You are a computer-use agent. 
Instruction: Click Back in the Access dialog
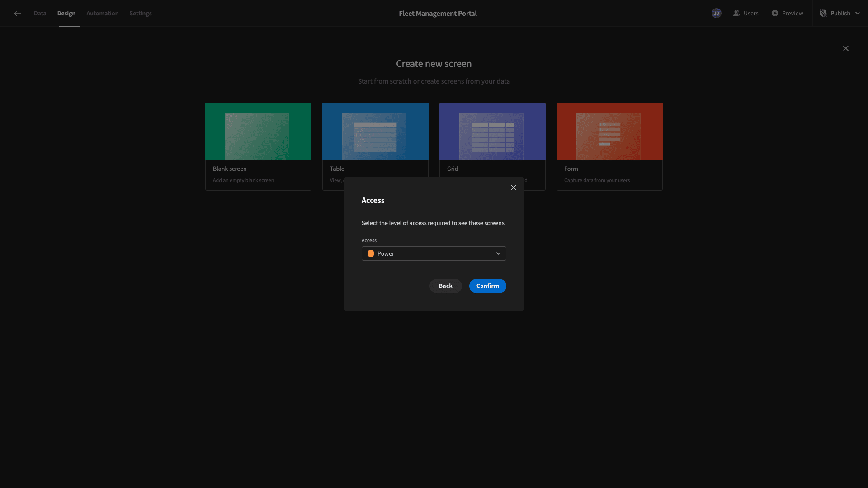[445, 286]
